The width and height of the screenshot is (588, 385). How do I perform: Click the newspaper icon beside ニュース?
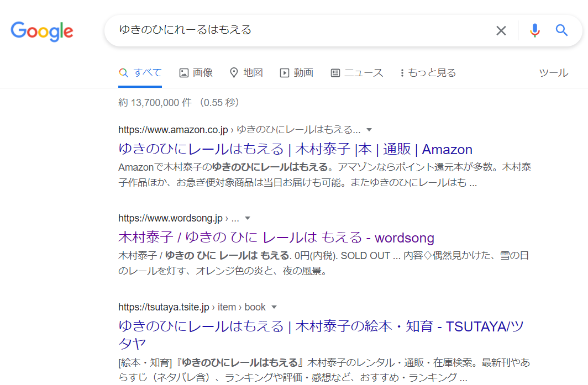[x=335, y=73]
